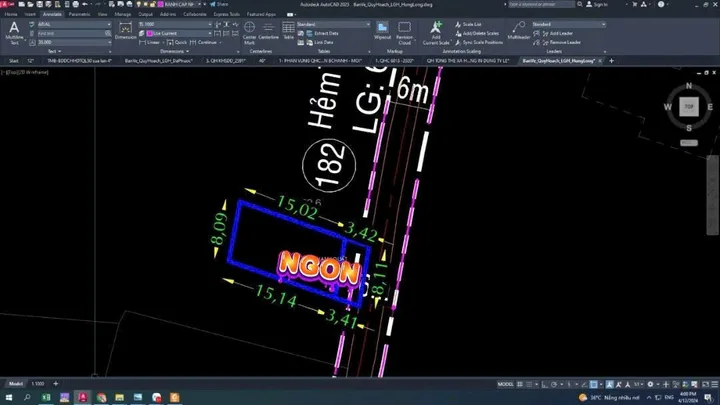Add a new layout with plus
The image size is (720, 405).
click(x=56, y=383)
